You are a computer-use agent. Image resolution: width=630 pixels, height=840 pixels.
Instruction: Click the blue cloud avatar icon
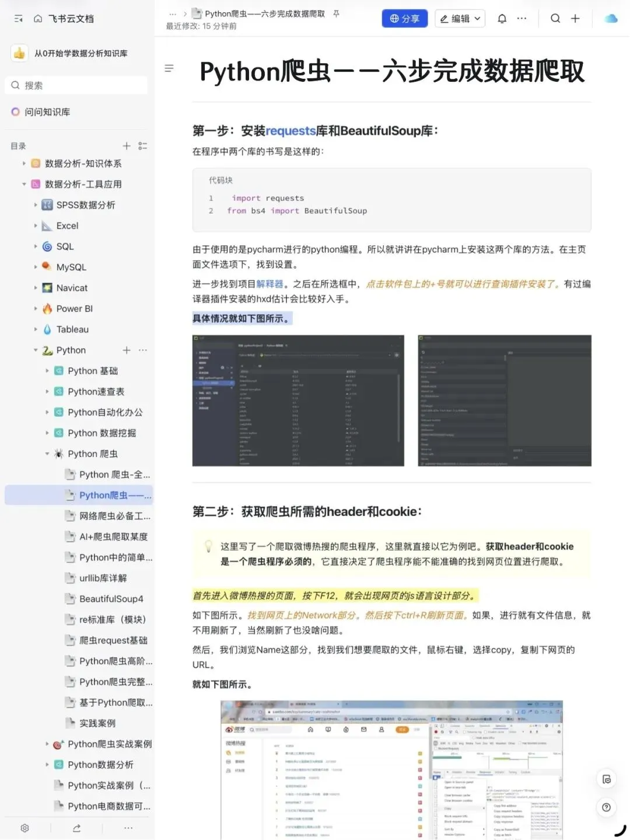pos(611,19)
